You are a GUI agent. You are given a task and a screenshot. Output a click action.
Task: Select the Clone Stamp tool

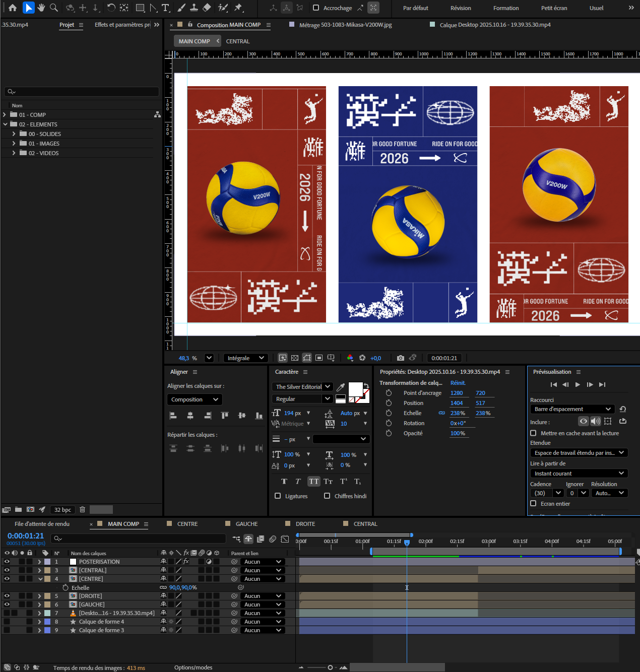click(194, 8)
